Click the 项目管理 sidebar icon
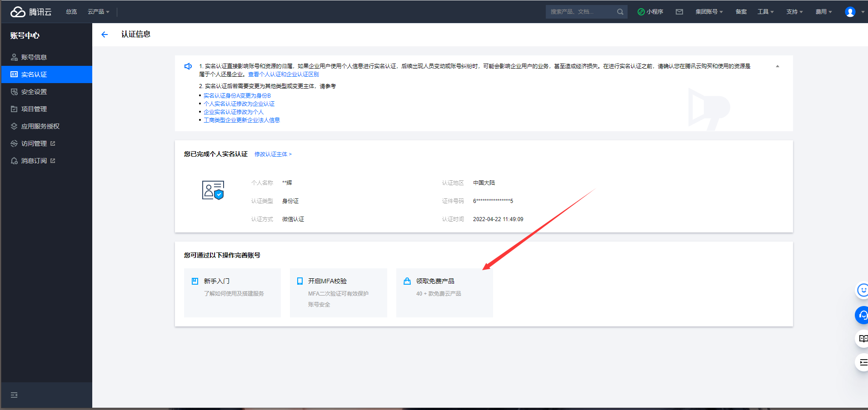The image size is (868, 410). (x=14, y=109)
